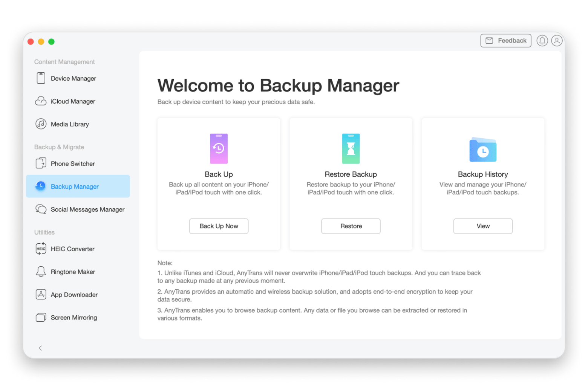Open notifications via the bell icon
Viewport: 588px width, 391px height.
tap(542, 41)
